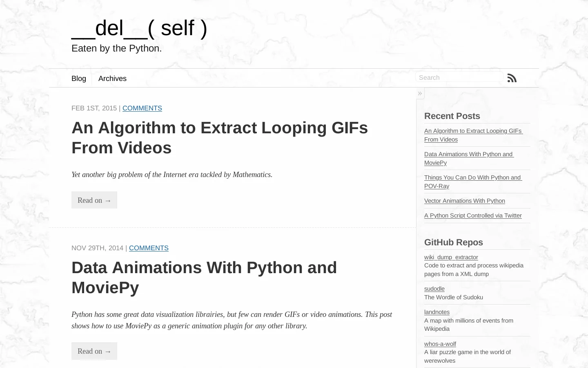This screenshot has height=368, width=588.
Task: Open the 'Data Animations With Python and MoviePy' post headline
Action: 204,278
